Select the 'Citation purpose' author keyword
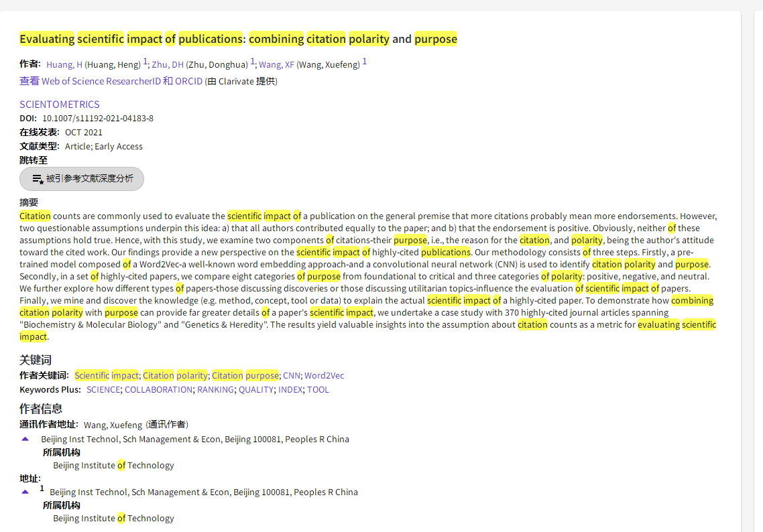The height and width of the screenshot is (532, 763). 245,376
